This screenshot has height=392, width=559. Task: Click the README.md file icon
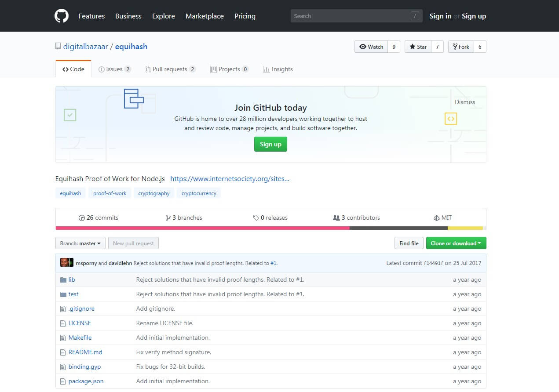pos(63,352)
